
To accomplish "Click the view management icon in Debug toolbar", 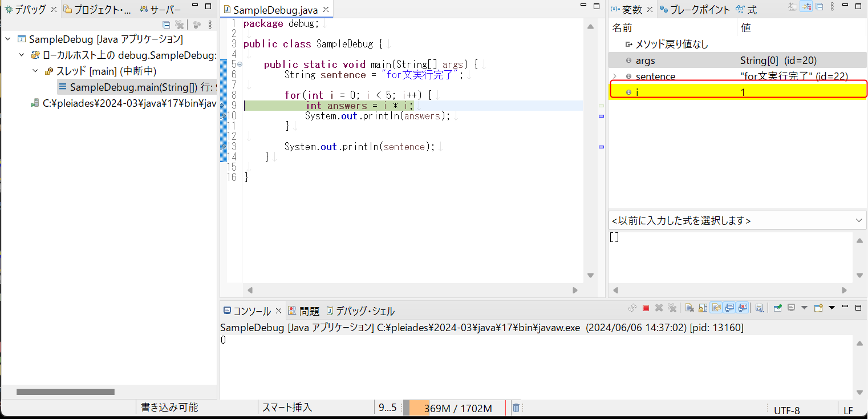I will coord(197,25).
